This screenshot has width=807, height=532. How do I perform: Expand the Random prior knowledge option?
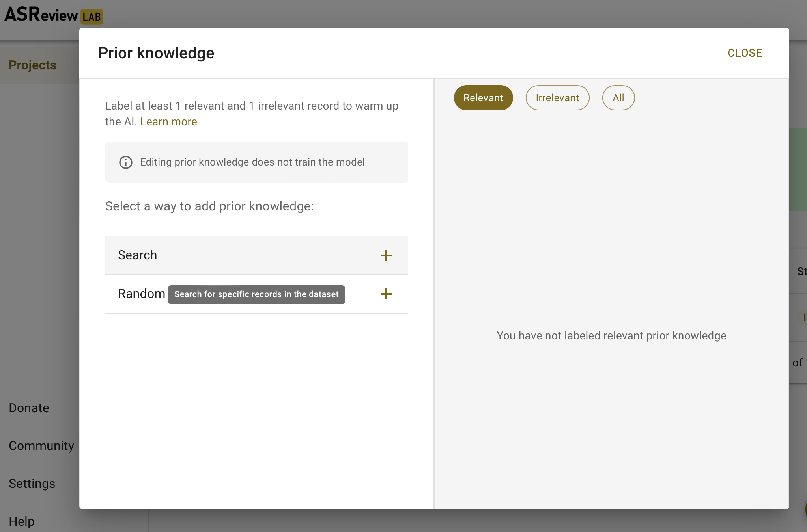[141, 294]
